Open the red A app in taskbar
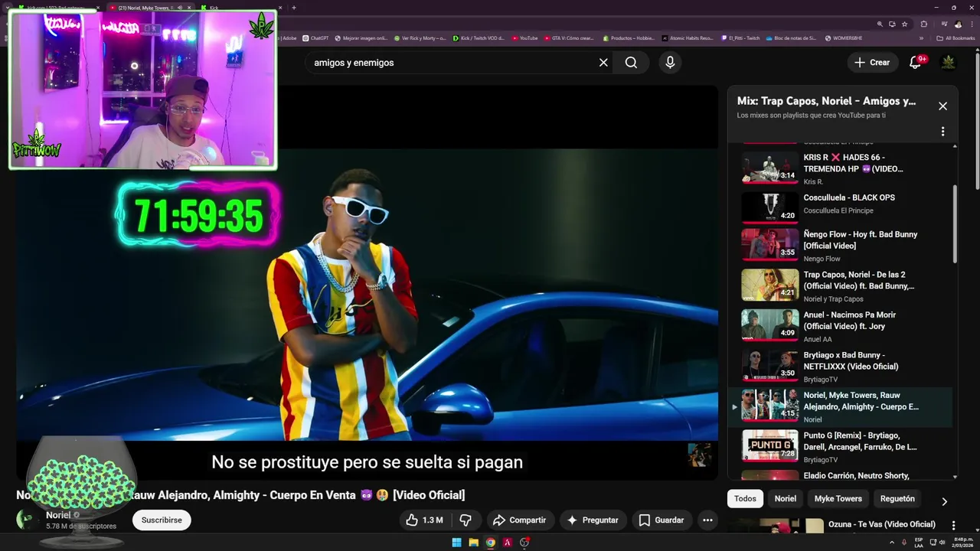This screenshot has width=980, height=551. coord(507,543)
